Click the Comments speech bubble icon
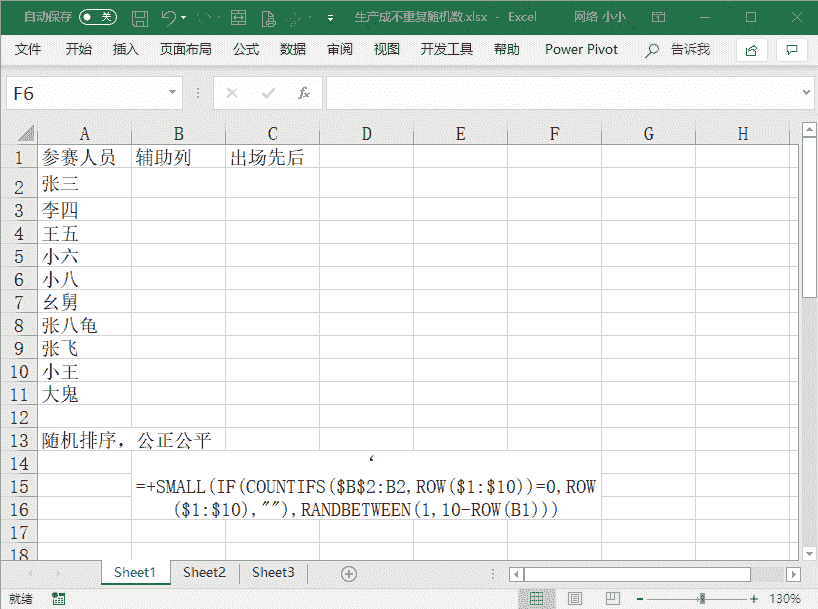This screenshot has width=818, height=609. [x=792, y=50]
